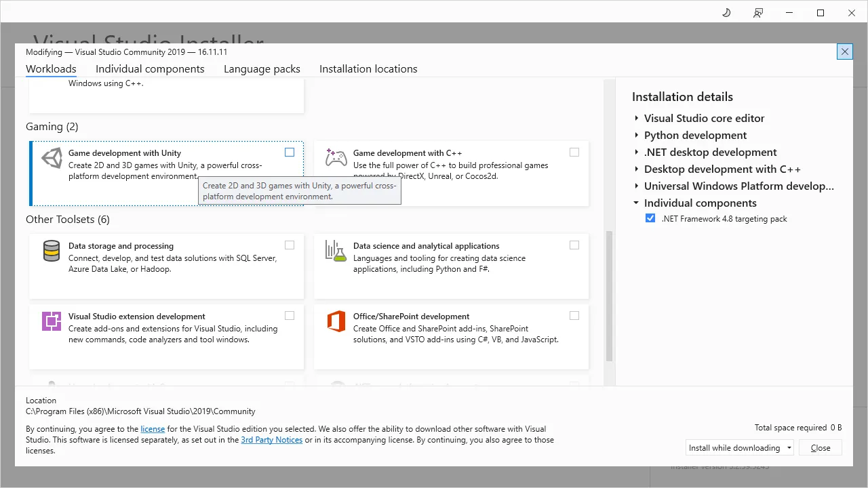This screenshot has height=488, width=868.
Task: Collapse the Individual components section
Action: [636, 203]
